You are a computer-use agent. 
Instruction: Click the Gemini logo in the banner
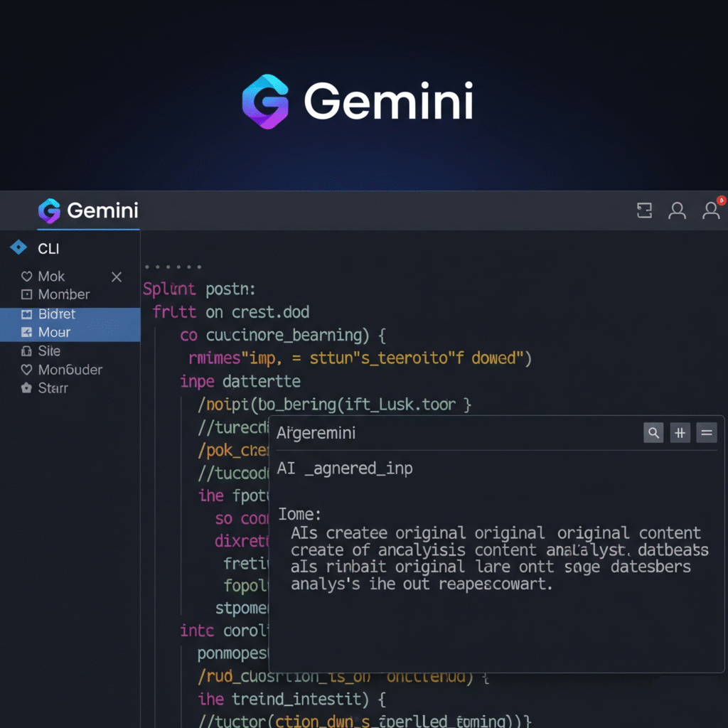(x=358, y=102)
